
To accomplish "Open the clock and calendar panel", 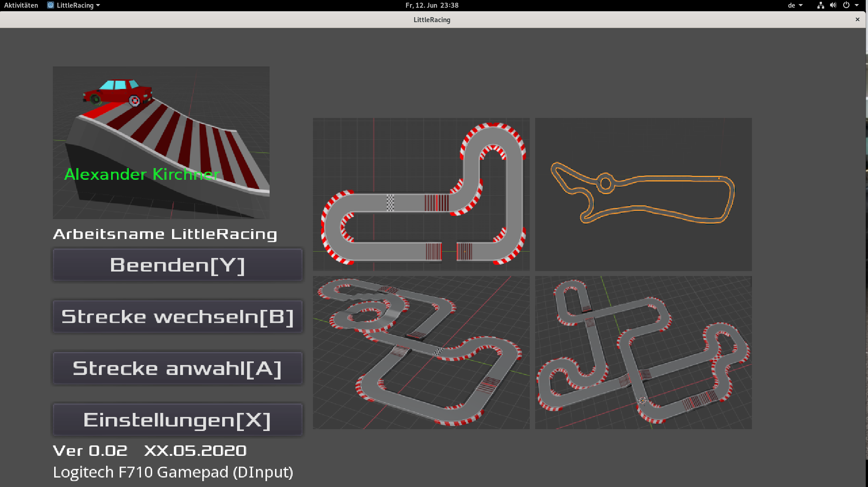I will click(x=432, y=5).
